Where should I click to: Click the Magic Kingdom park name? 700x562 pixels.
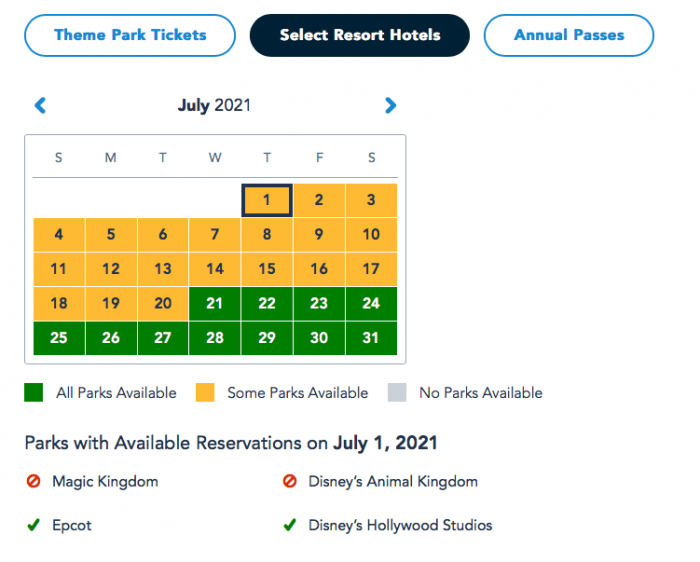pyautogui.click(x=105, y=481)
